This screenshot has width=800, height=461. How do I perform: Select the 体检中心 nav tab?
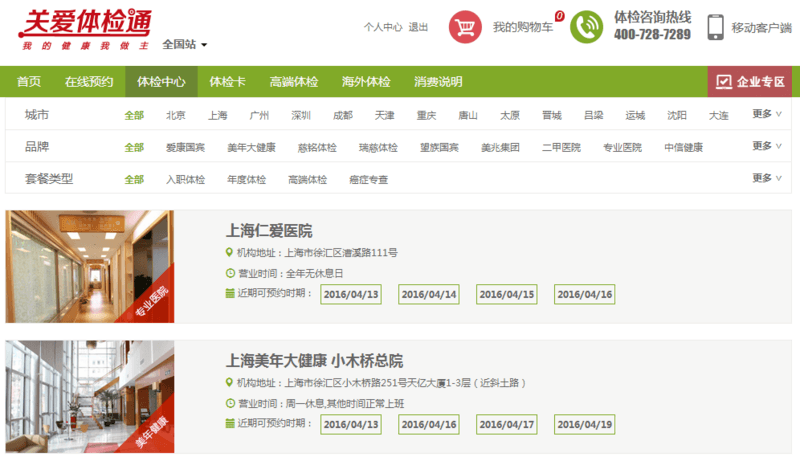coord(161,82)
